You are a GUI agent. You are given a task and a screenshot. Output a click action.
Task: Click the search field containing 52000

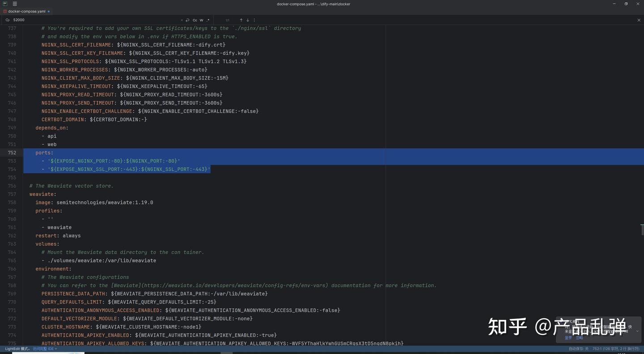click(x=95, y=20)
